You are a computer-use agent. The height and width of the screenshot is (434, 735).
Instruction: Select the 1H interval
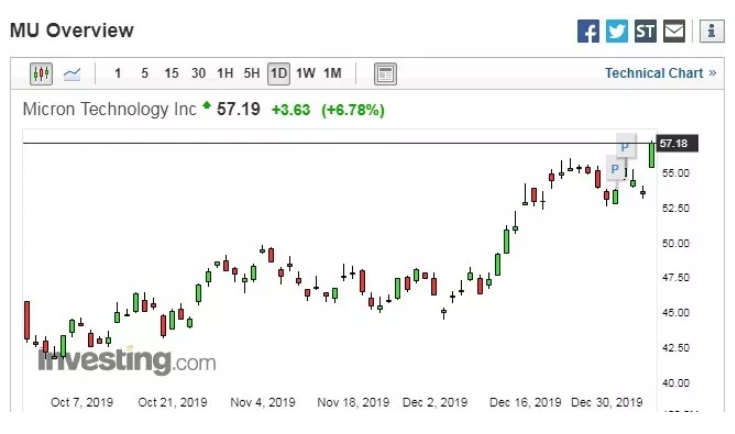(225, 74)
